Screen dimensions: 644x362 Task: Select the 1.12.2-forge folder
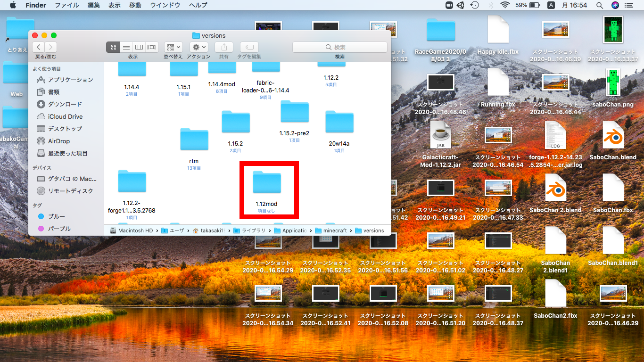coord(132,182)
